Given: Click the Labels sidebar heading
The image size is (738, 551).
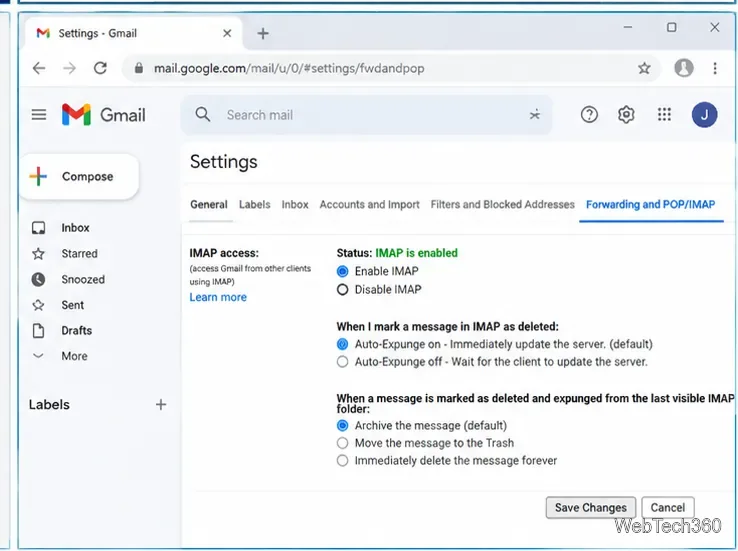Looking at the screenshot, I should [x=49, y=405].
